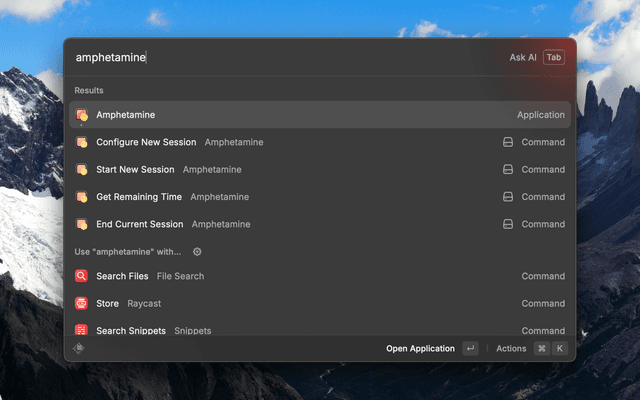Click the Raycast logo in bottom bar

(x=78, y=348)
